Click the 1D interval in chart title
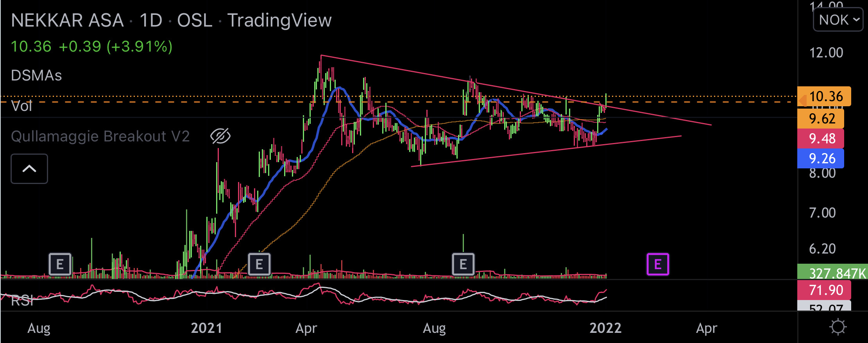 click(x=151, y=20)
